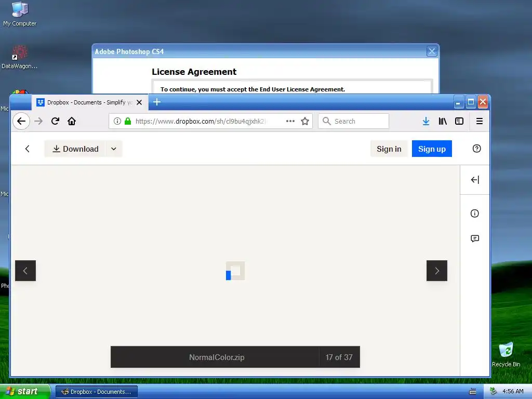Open the file info icon in sidebar
This screenshot has height=399, width=532.
click(x=475, y=214)
